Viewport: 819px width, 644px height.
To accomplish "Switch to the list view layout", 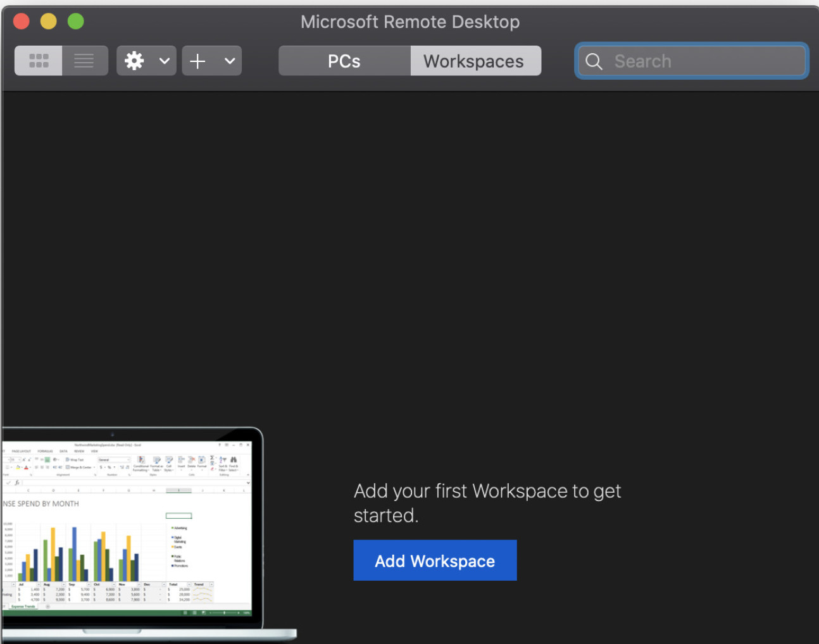I will click(84, 61).
